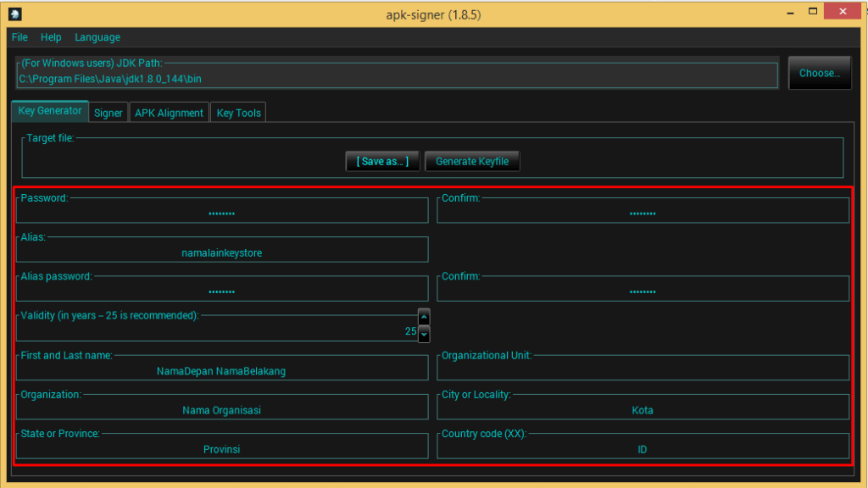868x488 pixels.
Task: Focus the Alias text field
Action: click(x=222, y=252)
